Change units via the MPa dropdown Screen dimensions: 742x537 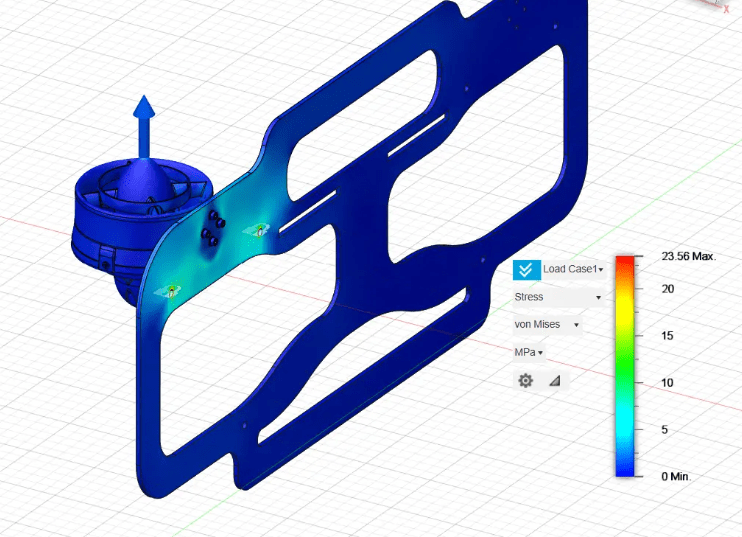(528, 352)
